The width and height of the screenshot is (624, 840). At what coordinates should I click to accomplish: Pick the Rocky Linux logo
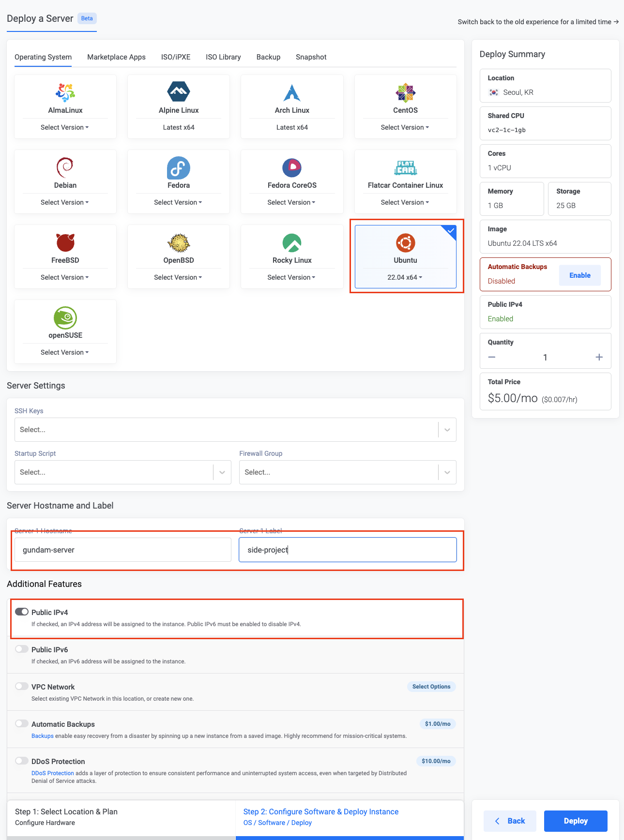coord(292,243)
